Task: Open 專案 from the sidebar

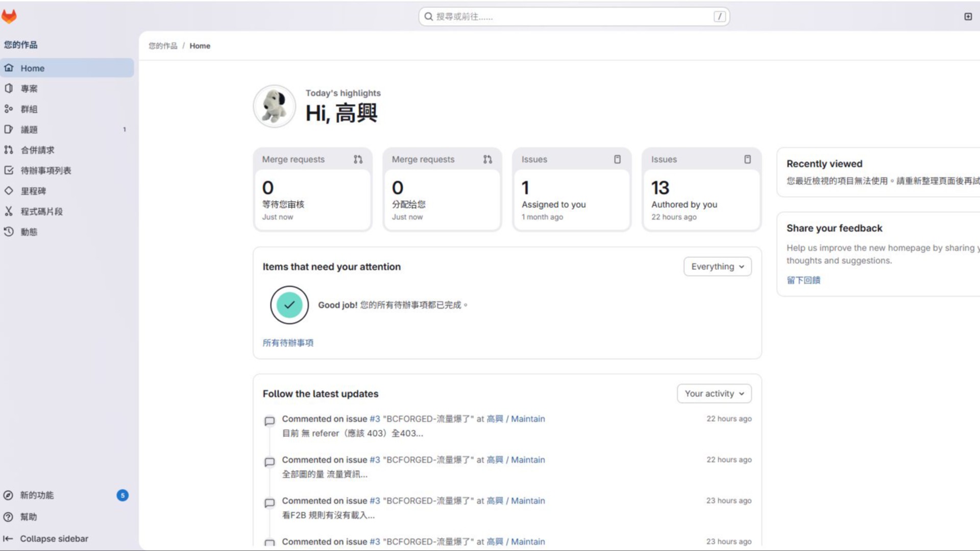Action: (x=29, y=88)
